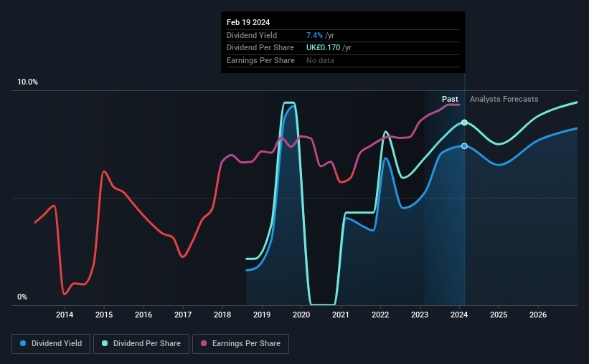Toggle the Earnings Per Share legend button
Screen dimensions: 589x364
[240, 344]
